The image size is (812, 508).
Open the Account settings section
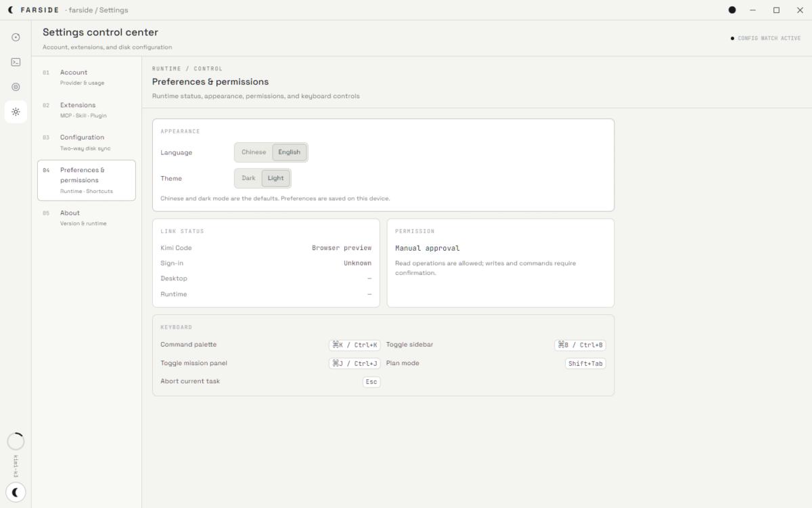tap(87, 77)
